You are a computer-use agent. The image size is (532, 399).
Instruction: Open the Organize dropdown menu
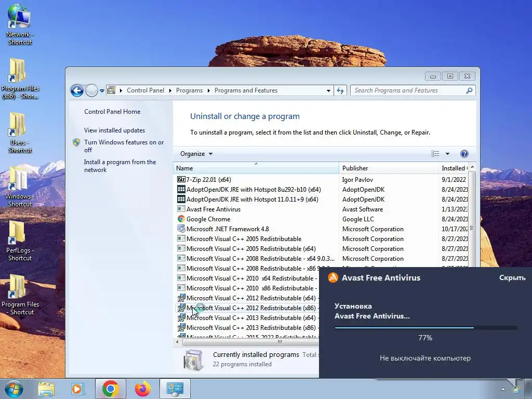pos(196,154)
